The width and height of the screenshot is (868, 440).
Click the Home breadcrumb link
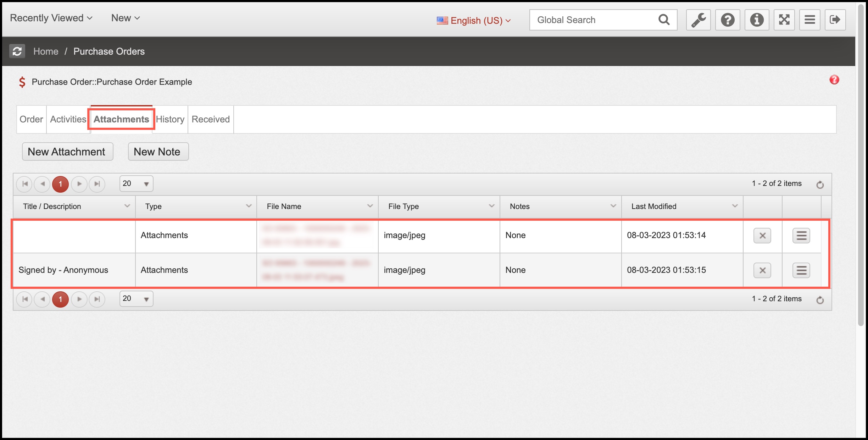pos(46,51)
